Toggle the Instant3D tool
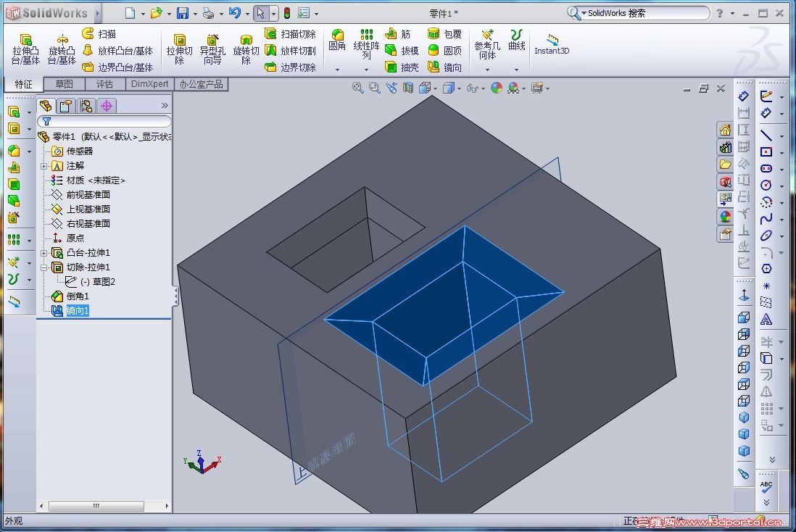This screenshot has width=796, height=532. [552, 43]
